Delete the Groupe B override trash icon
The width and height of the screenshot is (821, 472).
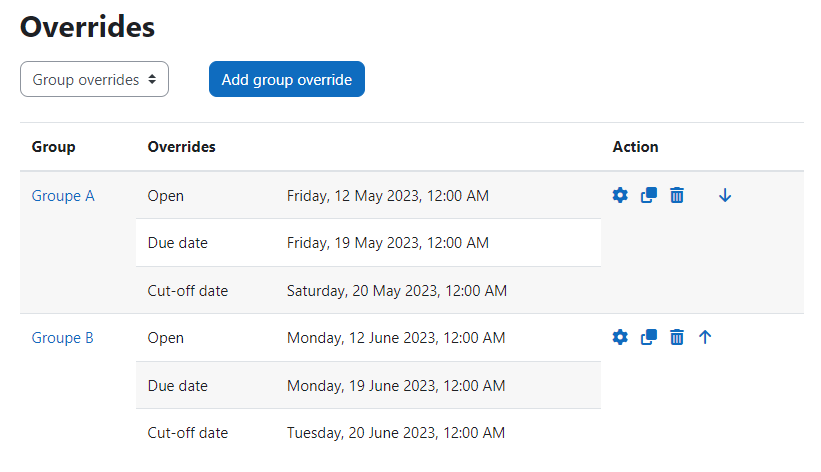coord(676,337)
